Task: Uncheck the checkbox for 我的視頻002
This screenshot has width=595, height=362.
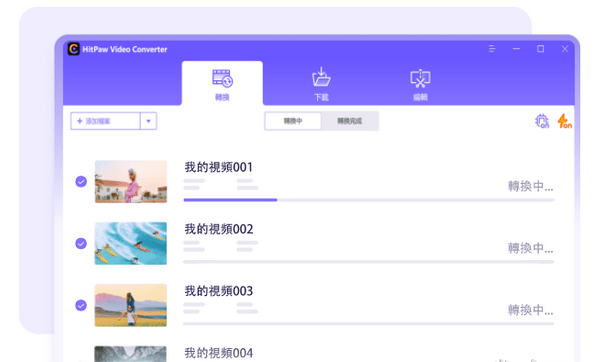Action: 81,243
